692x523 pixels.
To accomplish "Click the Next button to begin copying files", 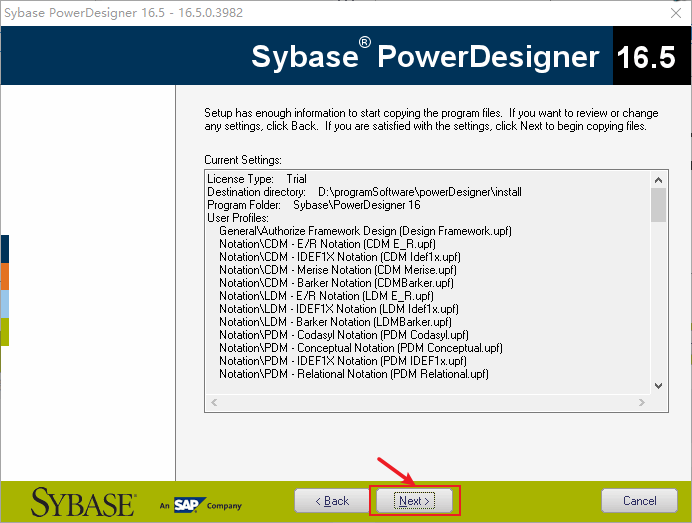I will point(414,500).
